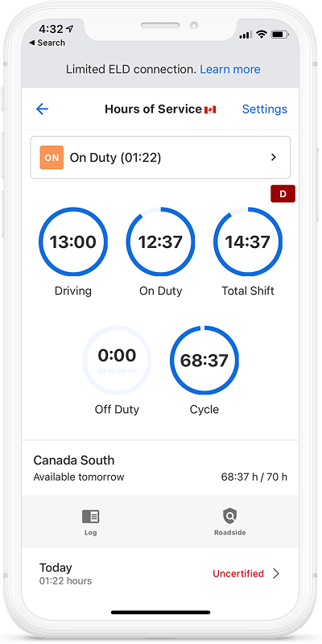Select the Driving 13:00 progress ring
This screenshot has width=322, height=644.
[73, 242]
